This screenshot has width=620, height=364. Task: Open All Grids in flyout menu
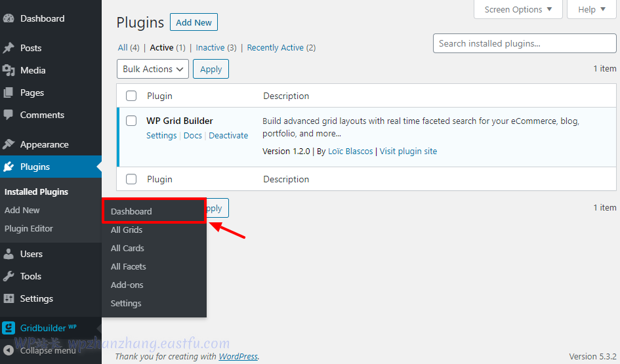pos(126,230)
